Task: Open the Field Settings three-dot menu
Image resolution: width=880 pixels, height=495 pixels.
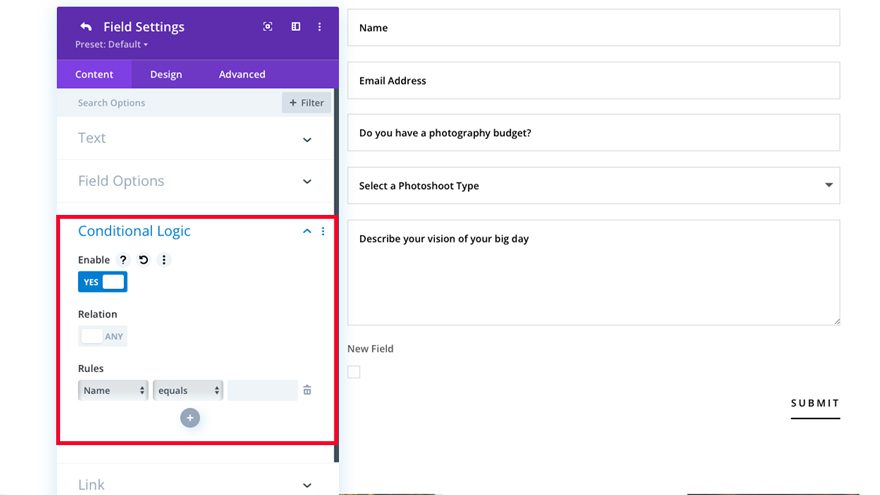Action: pos(320,27)
